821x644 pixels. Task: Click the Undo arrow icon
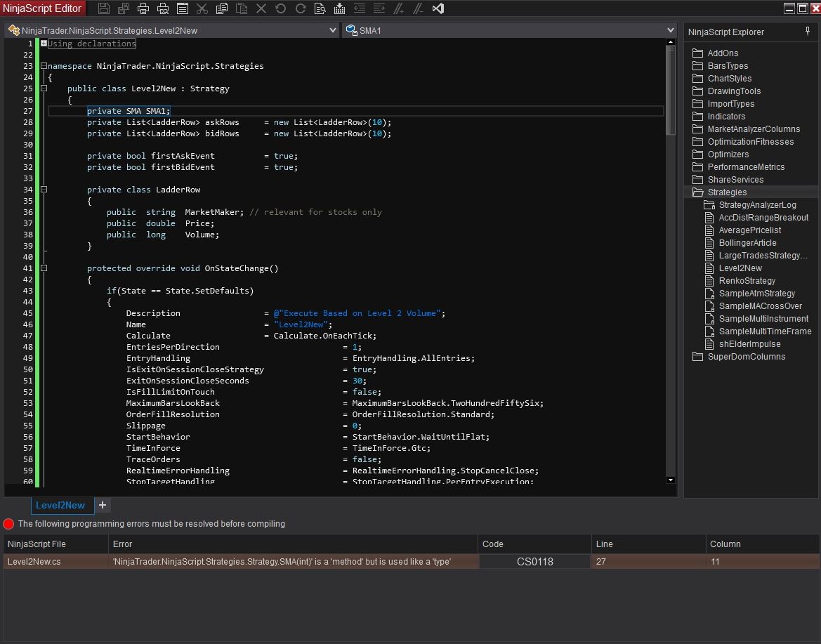pyautogui.click(x=281, y=8)
